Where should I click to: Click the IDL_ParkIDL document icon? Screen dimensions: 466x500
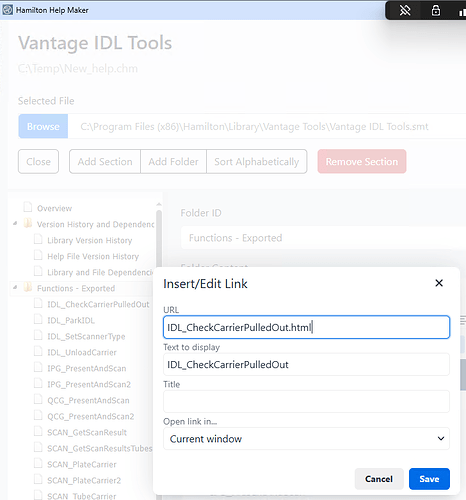pos(38,319)
